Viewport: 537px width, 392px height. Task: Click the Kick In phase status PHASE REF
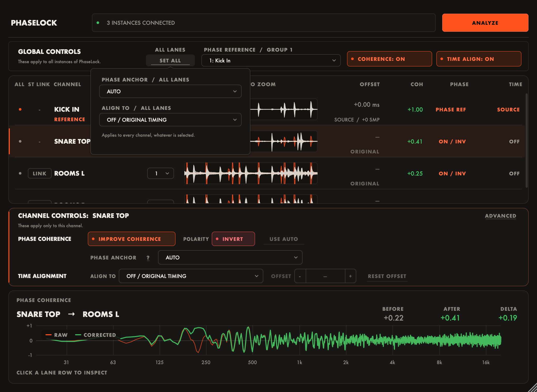[451, 110]
